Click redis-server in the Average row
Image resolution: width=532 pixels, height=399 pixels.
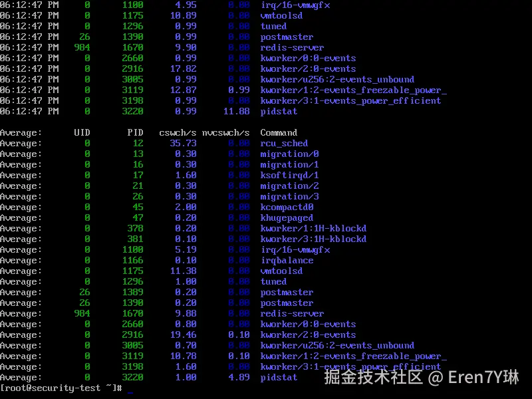[x=292, y=313]
